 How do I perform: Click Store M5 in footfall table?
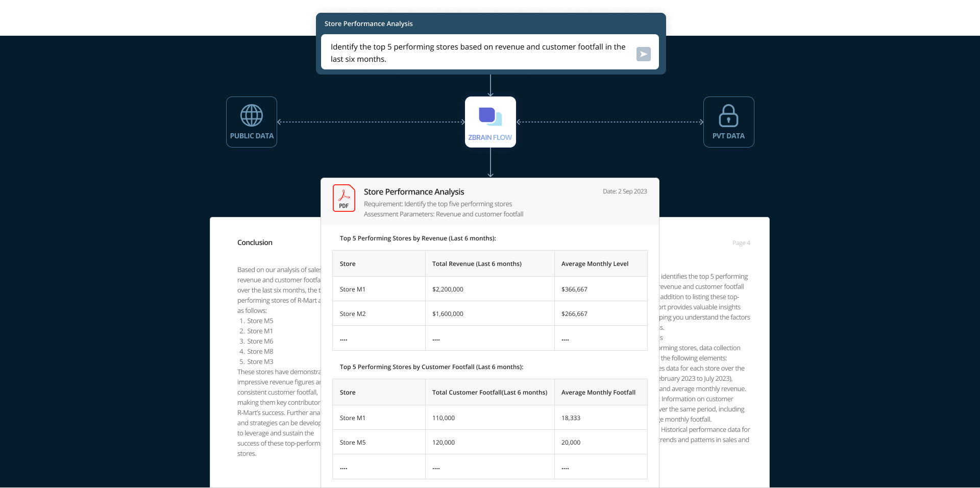(x=353, y=443)
